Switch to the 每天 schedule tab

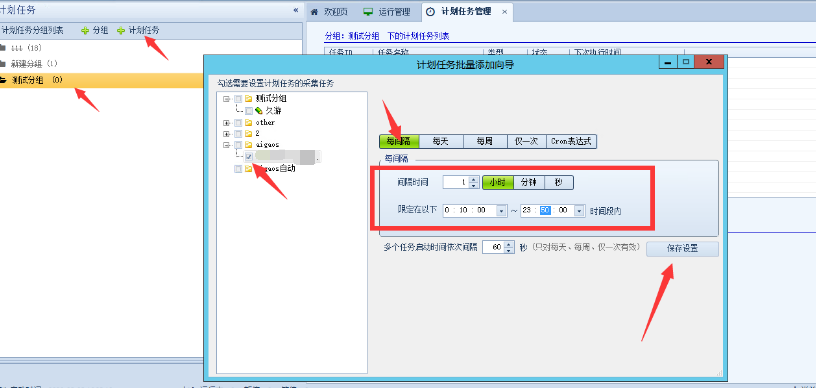click(x=440, y=141)
